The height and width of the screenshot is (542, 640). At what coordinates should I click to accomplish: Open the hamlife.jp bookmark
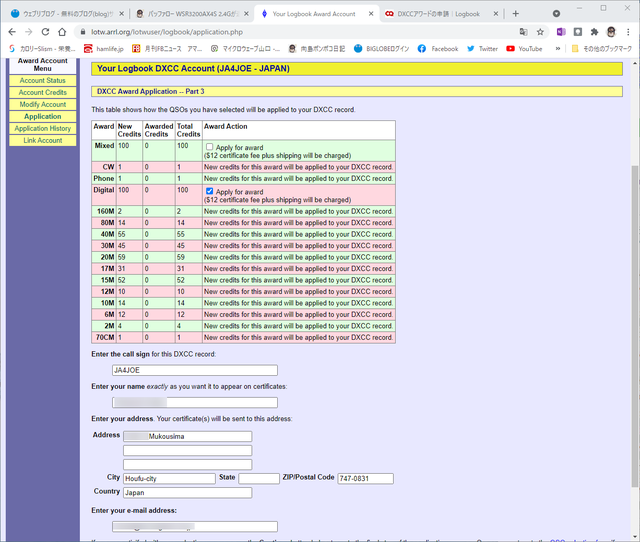[x=104, y=49]
